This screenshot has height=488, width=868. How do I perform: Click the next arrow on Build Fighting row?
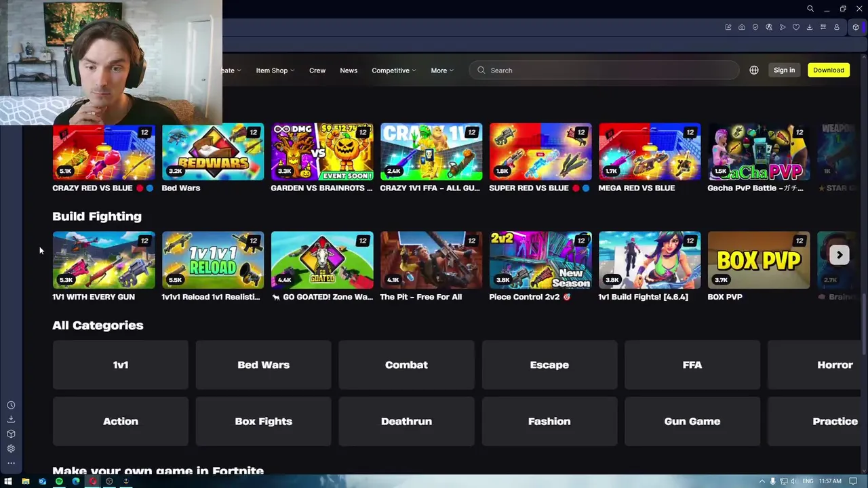pyautogui.click(x=840, y=255)
